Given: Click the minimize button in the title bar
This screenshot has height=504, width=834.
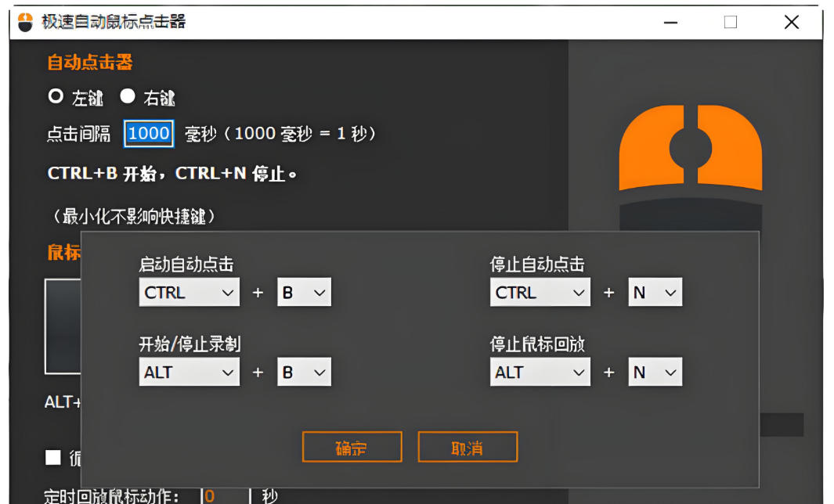Looking at the screenshot, I should coord(670,23).
